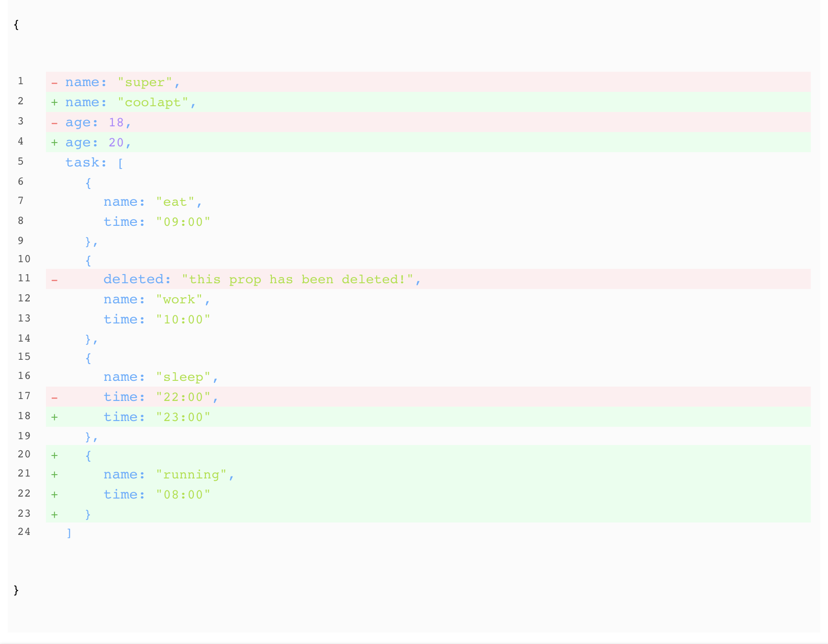Click the added line name: "coolapt"
The width and height of the screenshot is (828, 644).
click(x=428, y=102)
